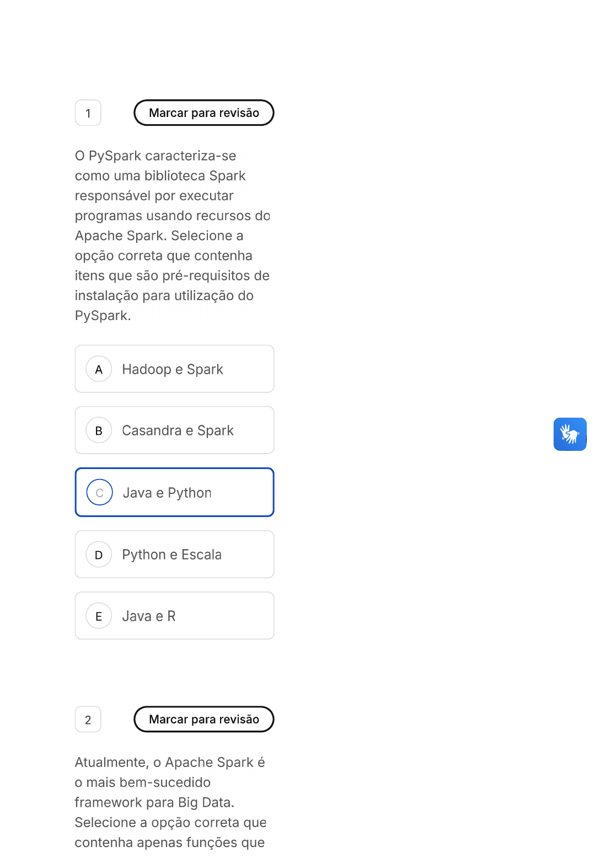Click the letter A circle for Hadoop e Spark
Screen dimensions: 595x868
(99, 369)
